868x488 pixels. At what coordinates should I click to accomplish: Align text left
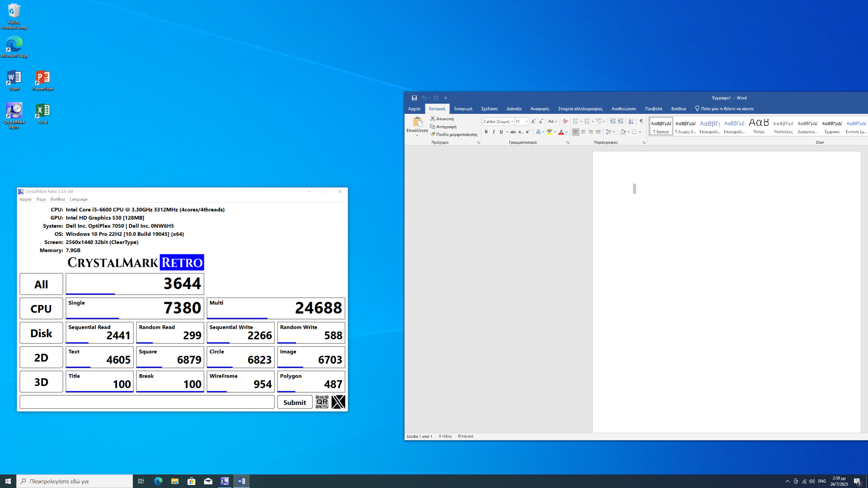pos(576,132)
